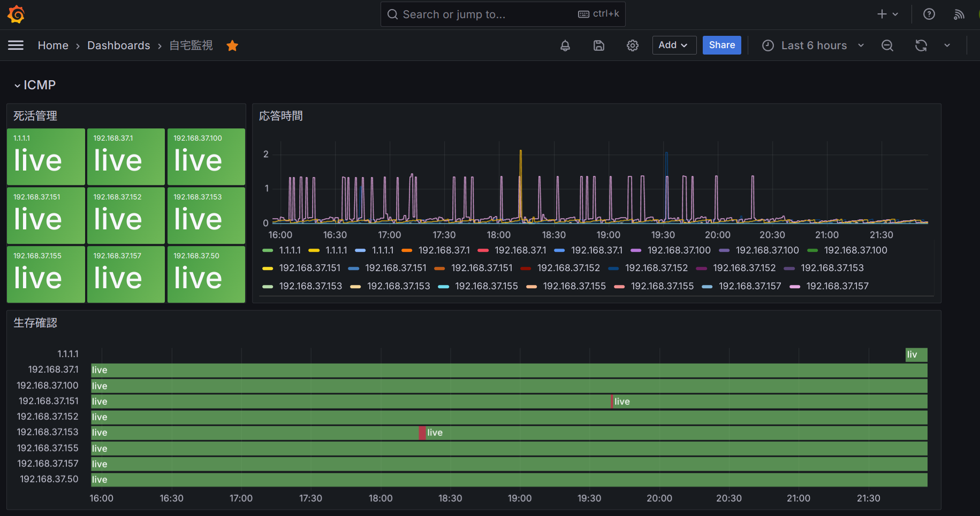980x516 pixels.
Task: Open alert rules bell icon
Action: click(565, 45)
